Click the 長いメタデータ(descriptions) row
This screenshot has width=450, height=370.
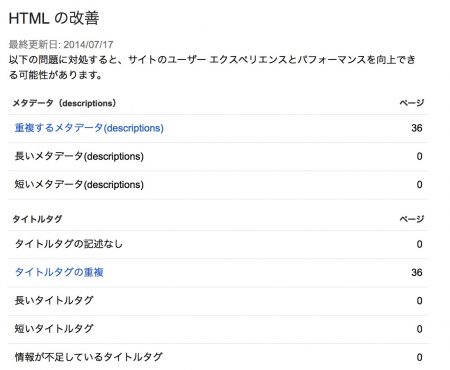(x=218, y=156)
